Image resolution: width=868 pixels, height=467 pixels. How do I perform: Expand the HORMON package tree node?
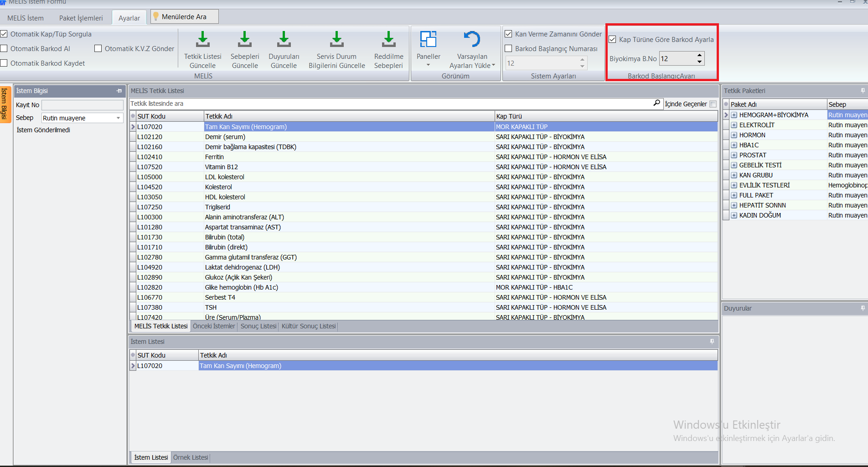(x=734, y=135)
